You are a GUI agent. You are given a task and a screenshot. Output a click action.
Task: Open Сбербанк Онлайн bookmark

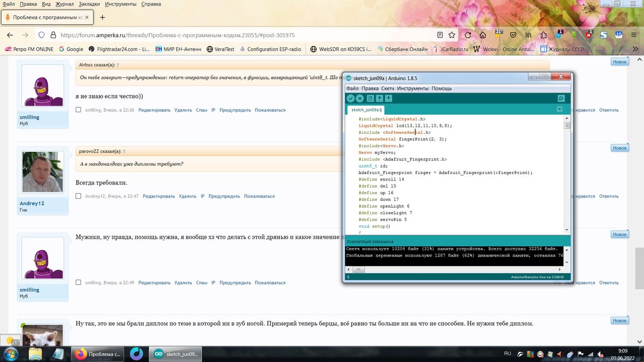401,49
